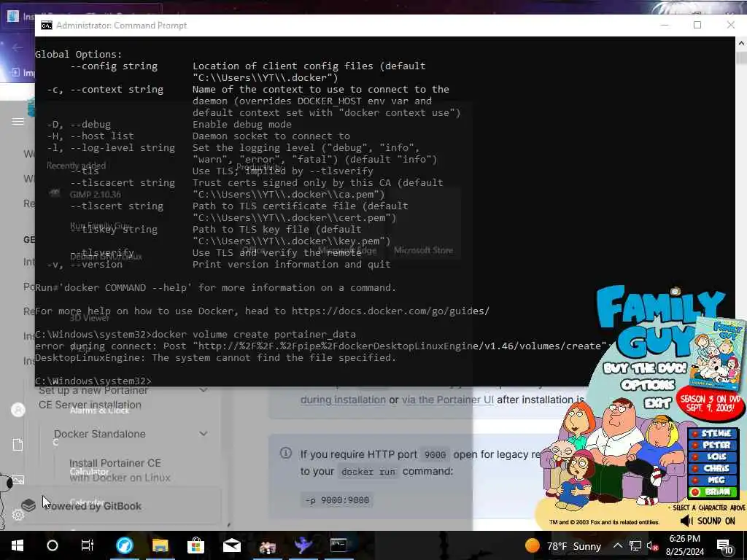The height and width of the screenshot is (560, 747).
Task: Open GIMP 2.10.36 in Start menu
Action: point(96,194)
